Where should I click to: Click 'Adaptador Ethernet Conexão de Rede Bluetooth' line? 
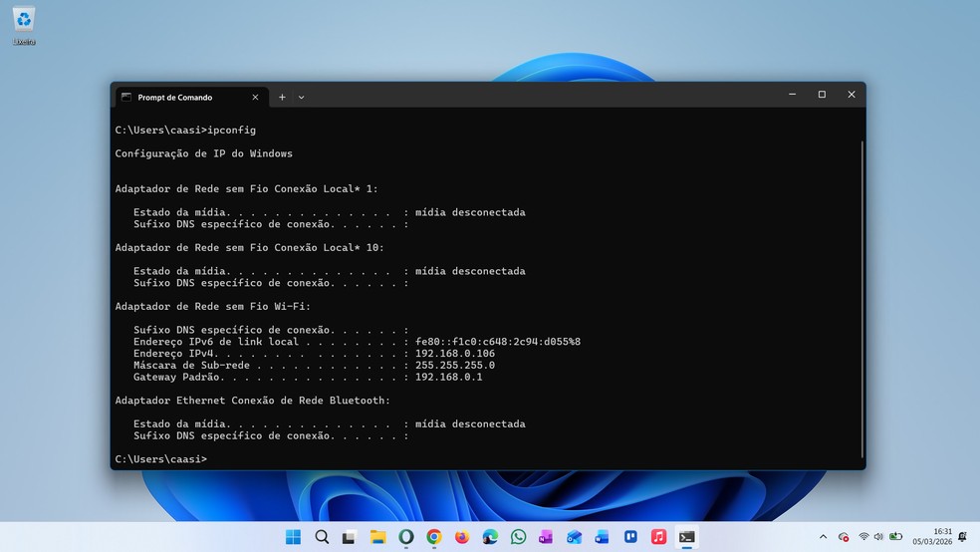click(x=253, y=401)
